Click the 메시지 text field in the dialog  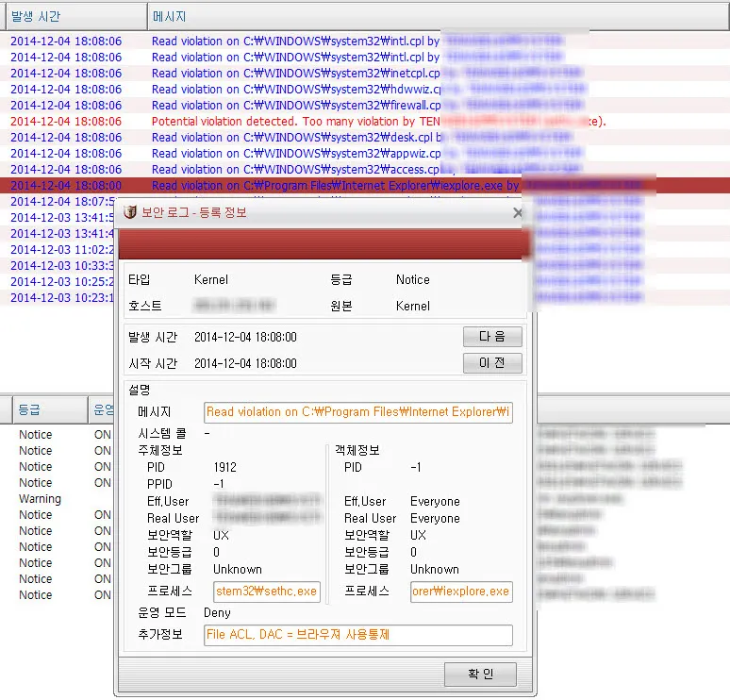point(358,412)
